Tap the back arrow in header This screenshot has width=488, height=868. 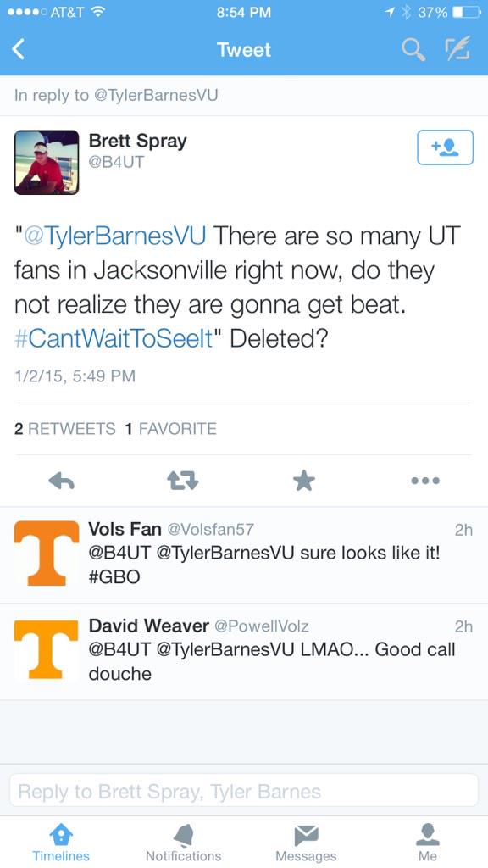(19, 50)
